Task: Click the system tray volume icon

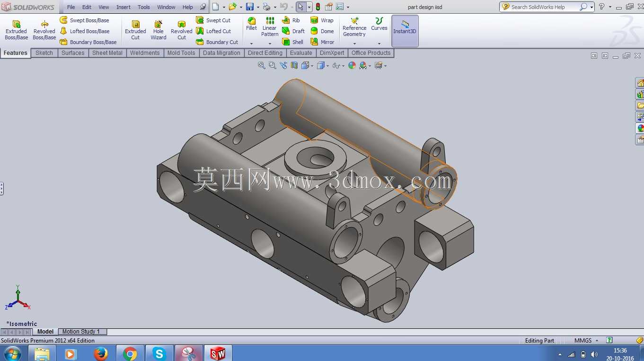Action: [x=595, y=354]
